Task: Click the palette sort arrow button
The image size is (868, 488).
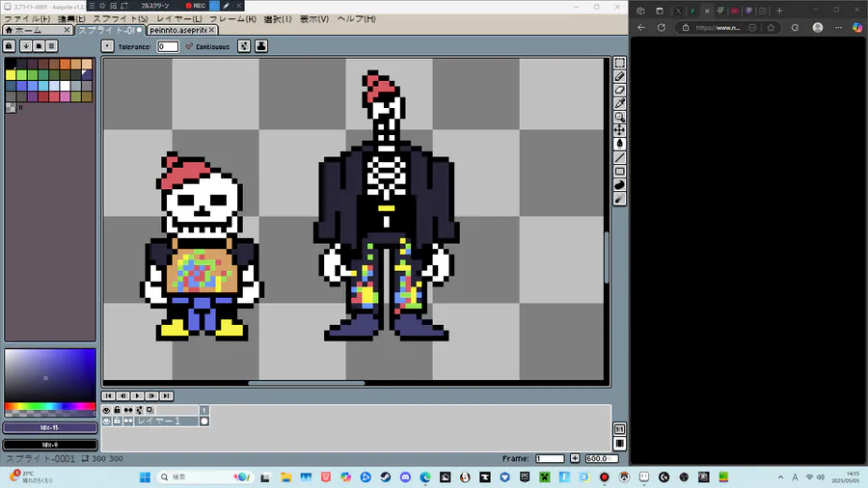Action: pyautogui.click(x=25, y=46)
